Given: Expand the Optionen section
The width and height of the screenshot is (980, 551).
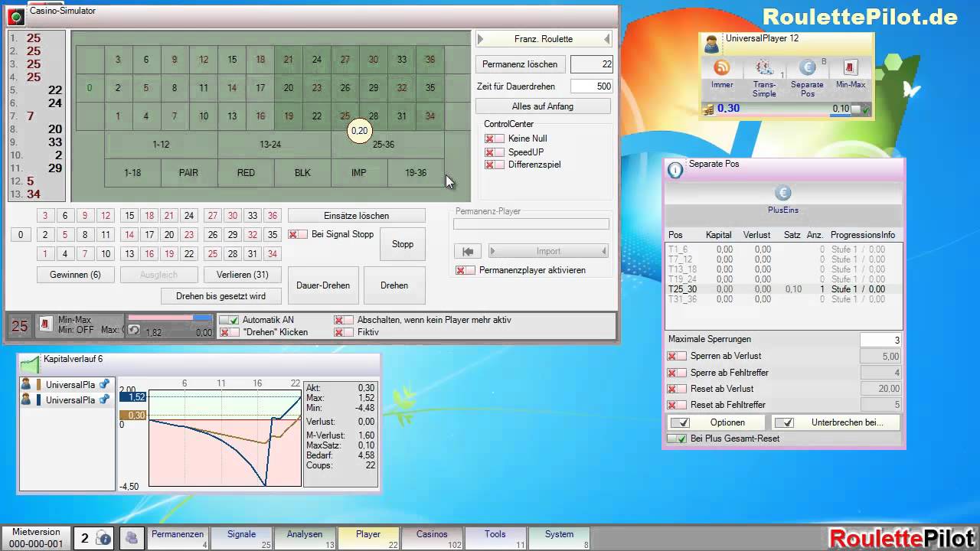Looking at the screenshot, I should tap(717, 422).
